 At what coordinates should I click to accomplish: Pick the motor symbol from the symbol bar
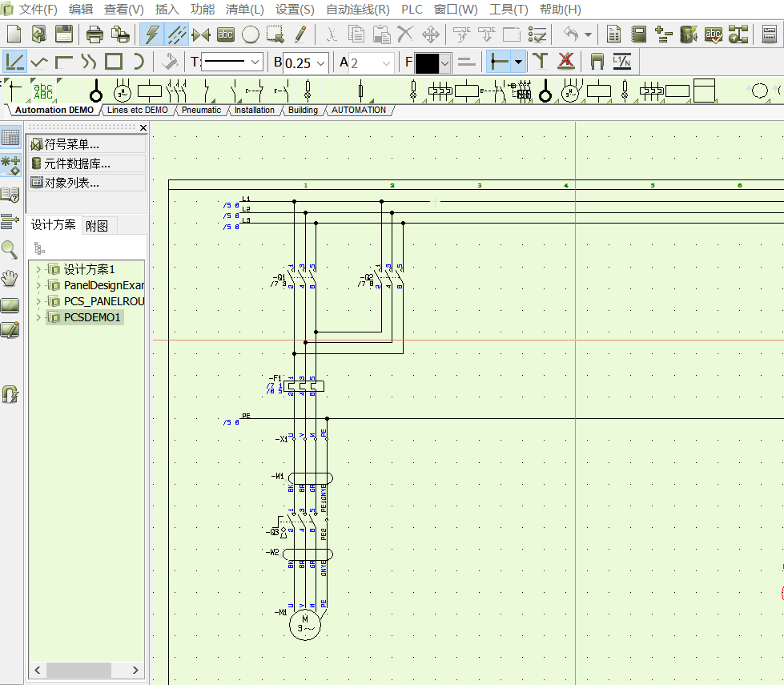(121, 91)
